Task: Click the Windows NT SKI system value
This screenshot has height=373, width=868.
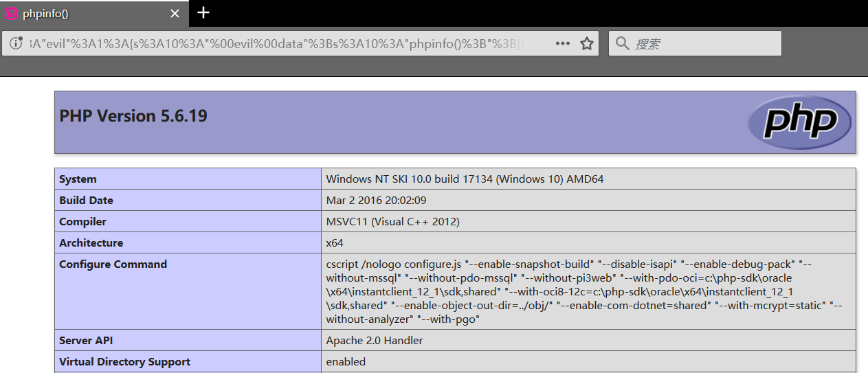Action: [465, 179]
